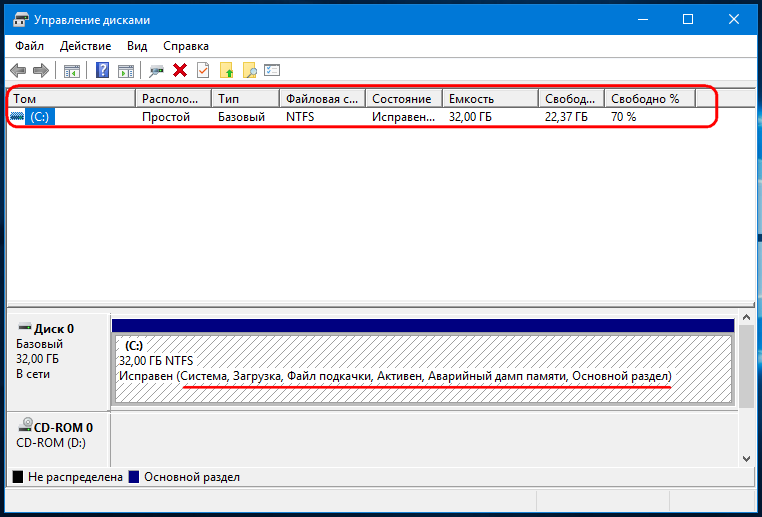This screenshot has width=762, height=517.
Task: Sort by the Свобод... column header
Action: (x=572, y=99)
